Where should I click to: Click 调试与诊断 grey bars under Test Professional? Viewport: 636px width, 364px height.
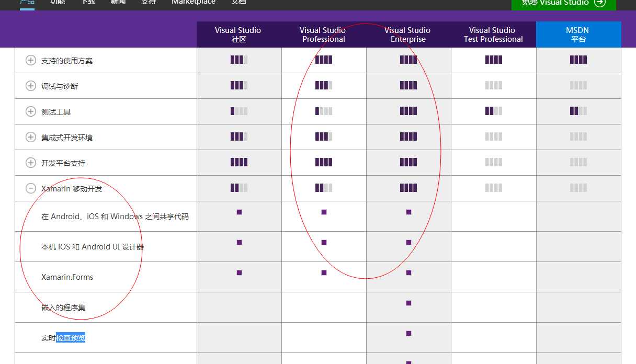493,85
